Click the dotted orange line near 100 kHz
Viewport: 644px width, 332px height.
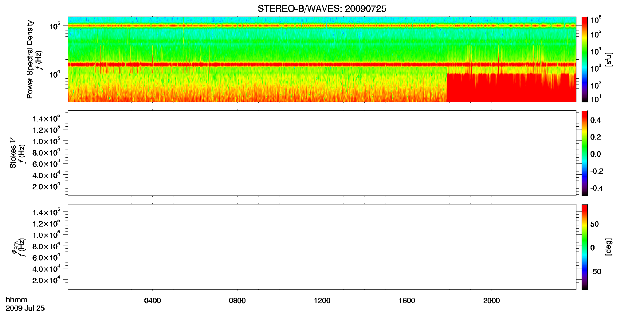322,26
